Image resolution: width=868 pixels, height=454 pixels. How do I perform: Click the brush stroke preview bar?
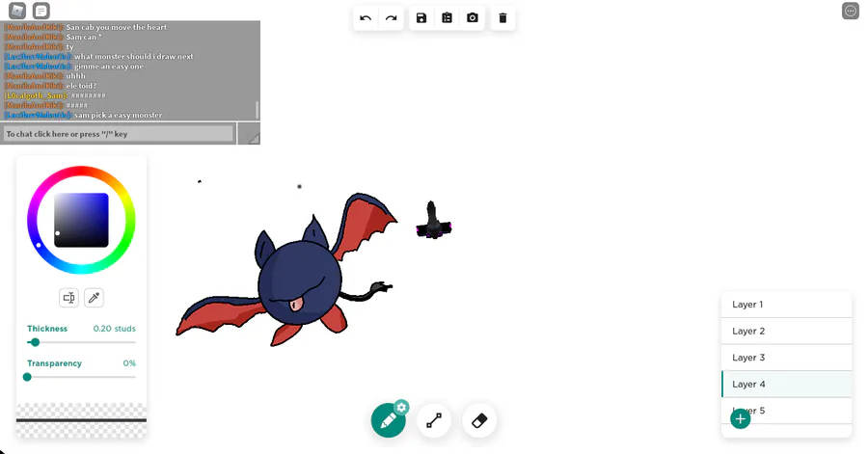pos(81,420)
